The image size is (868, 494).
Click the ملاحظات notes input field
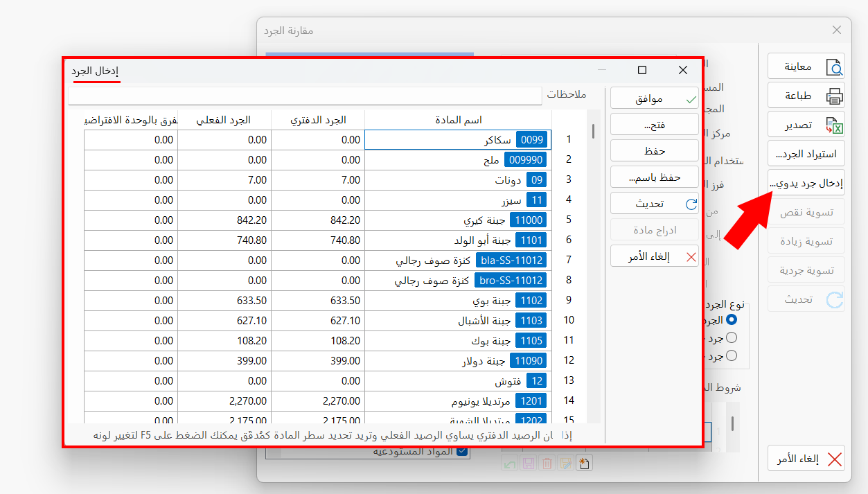305,95
